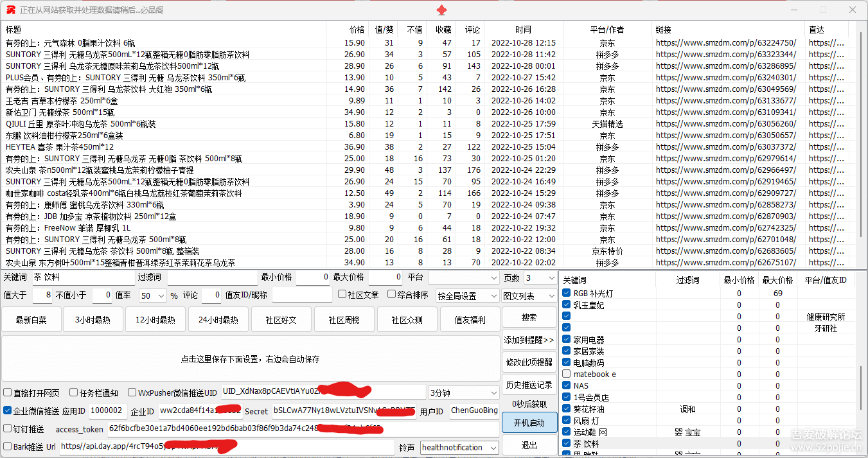
Task: Focus the access_token input field
Action: click(x=303, y=428)
